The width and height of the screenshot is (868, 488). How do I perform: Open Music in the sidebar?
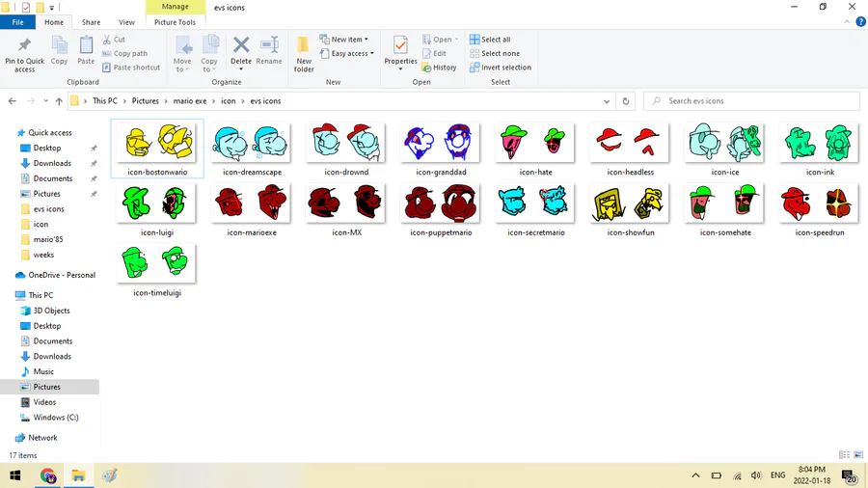coord(43,371)
